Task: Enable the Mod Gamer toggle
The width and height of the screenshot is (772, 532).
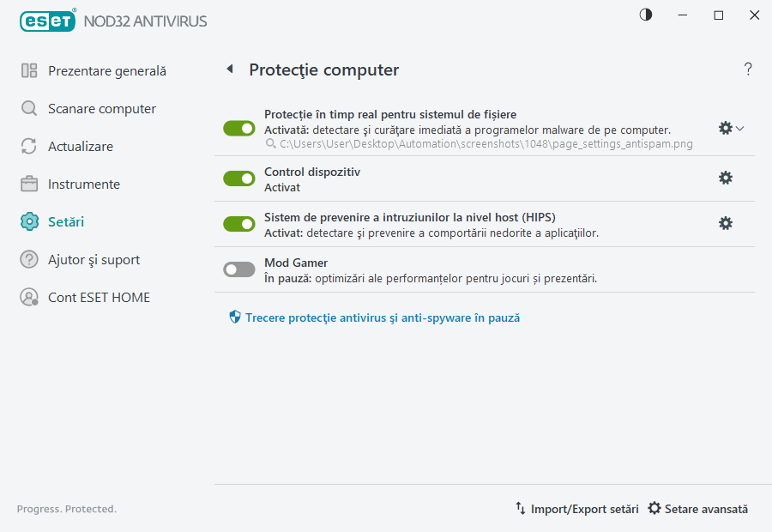Action: (x=238, y=269)
